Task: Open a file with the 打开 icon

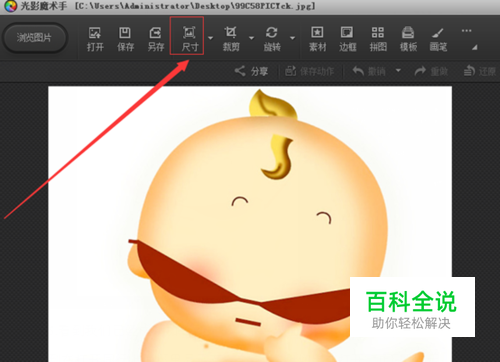Action: [x=95, y=39]
